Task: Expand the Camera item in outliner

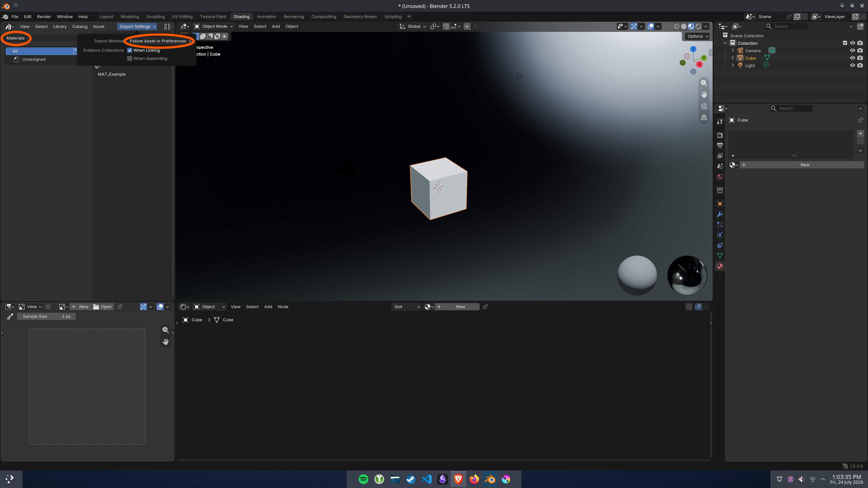Action: click(x=733, y=50)
